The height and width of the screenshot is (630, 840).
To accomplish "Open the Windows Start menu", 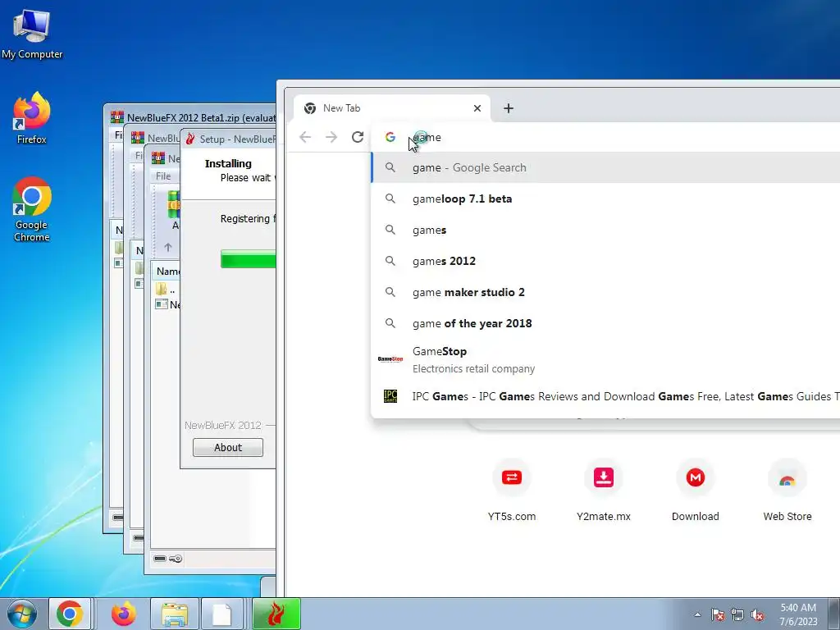I will (x=22, y=614).
